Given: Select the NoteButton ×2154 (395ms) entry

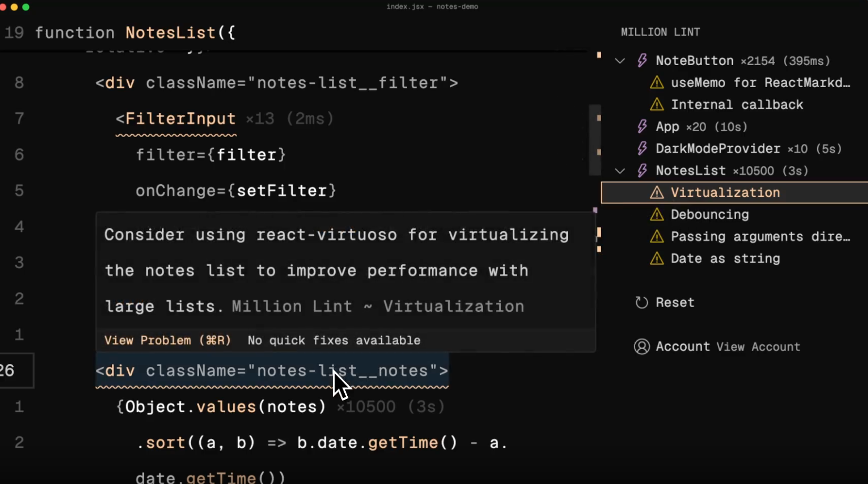Looking at the screenshot, I should pos(742,61).
